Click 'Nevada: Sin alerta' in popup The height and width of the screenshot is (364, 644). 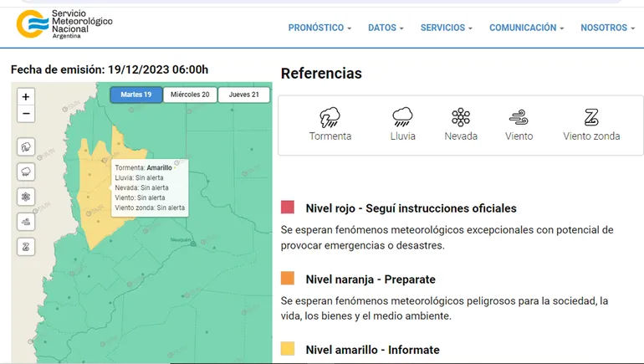click(x=141, y=187)
